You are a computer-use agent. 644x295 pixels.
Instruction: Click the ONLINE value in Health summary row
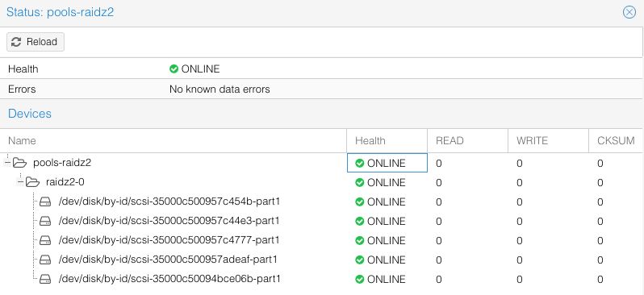[200, 69]
